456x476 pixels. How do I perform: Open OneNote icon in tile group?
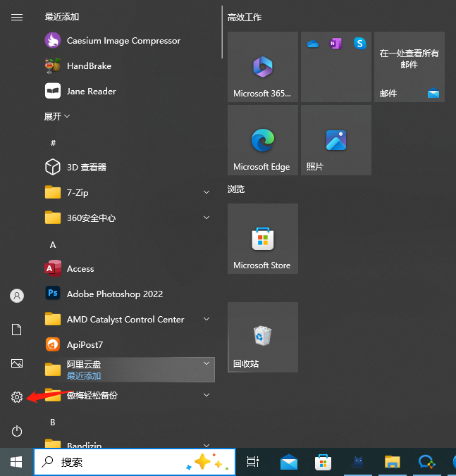[335, 44]
